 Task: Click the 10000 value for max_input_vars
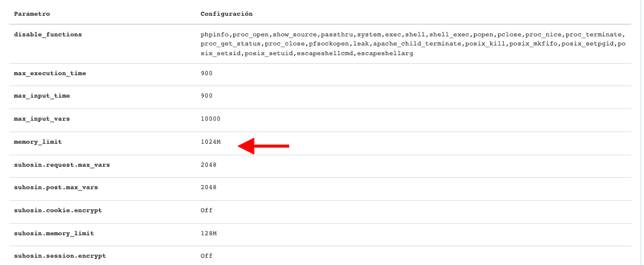[211, 119]
